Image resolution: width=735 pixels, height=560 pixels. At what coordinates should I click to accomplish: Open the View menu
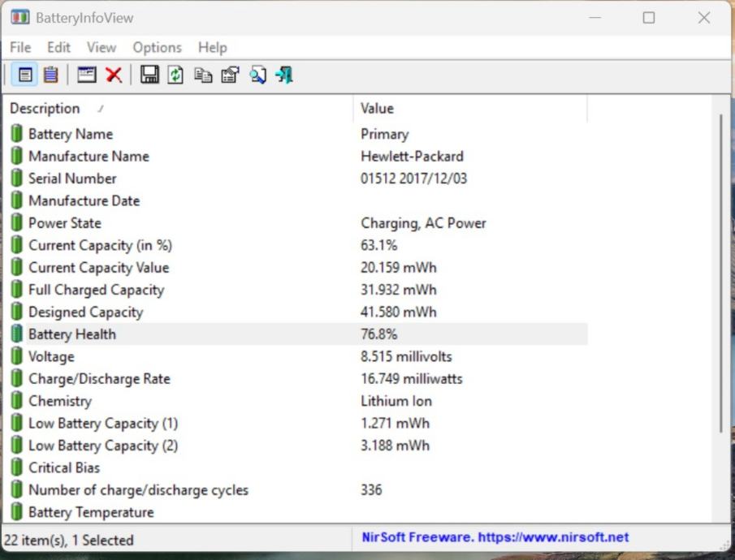(x=102, y=47)
